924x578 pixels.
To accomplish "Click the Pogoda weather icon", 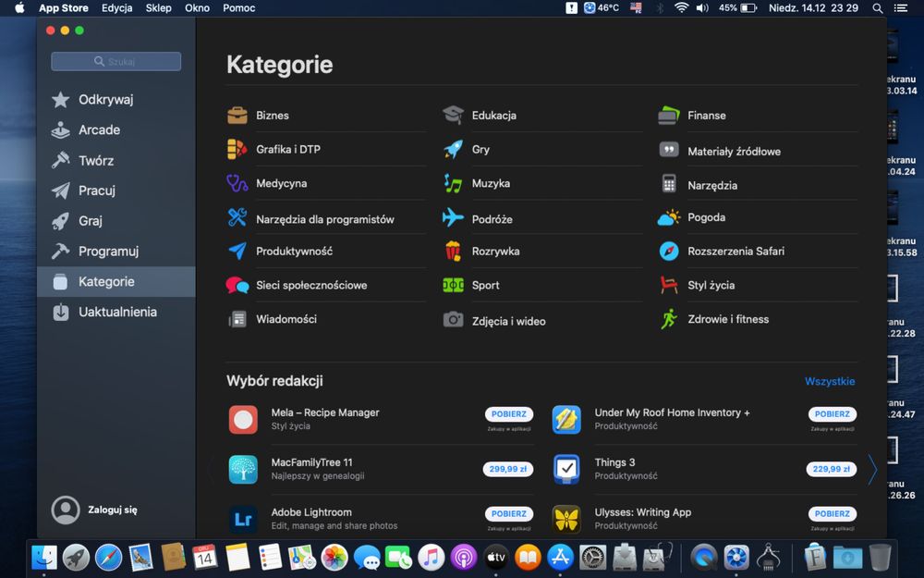I will coord(669,217).
